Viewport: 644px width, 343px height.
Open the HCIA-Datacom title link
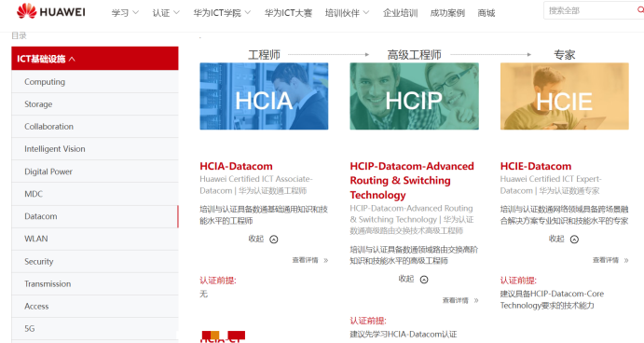[x=236, y=166]
